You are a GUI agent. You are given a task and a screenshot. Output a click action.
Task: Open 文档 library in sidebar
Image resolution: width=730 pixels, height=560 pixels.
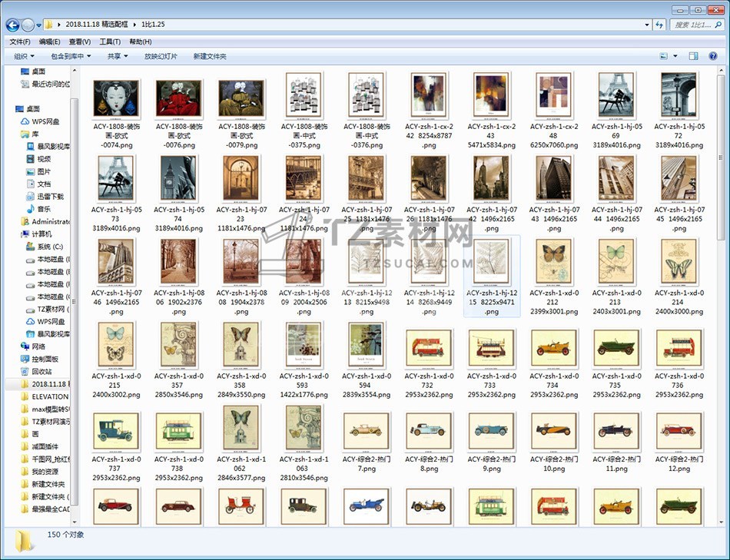point(39,184)
